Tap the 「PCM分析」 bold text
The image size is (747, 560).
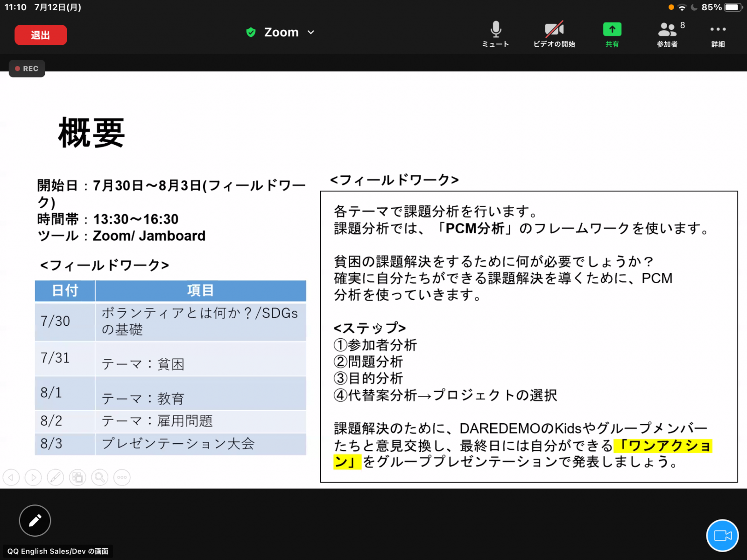[x=475, y=229]
